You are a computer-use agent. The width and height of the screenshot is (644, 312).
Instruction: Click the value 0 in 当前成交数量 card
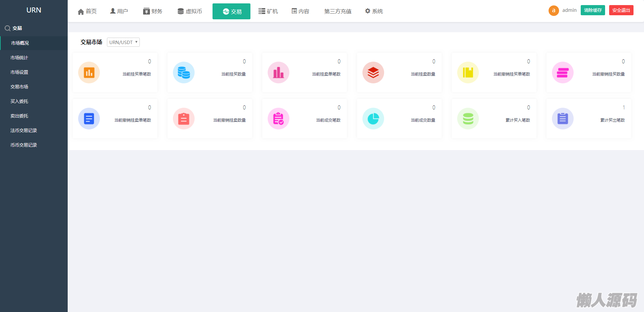point(434,107)
